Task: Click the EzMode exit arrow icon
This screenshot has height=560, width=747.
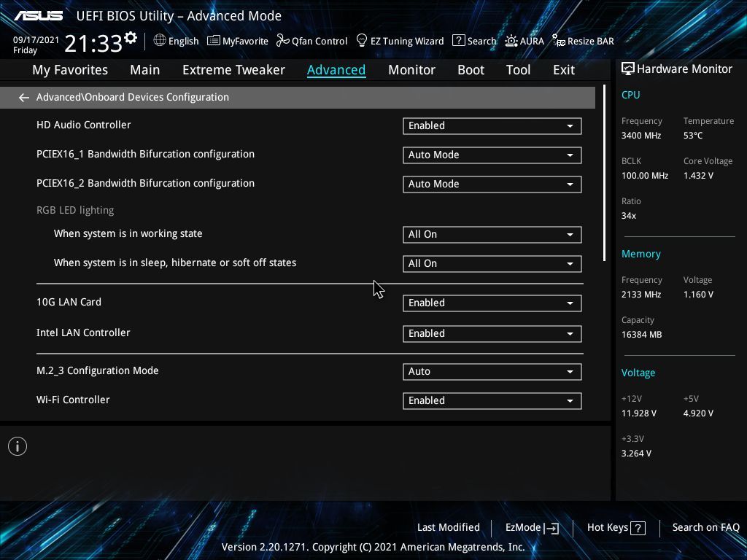Action: (551, 528)
